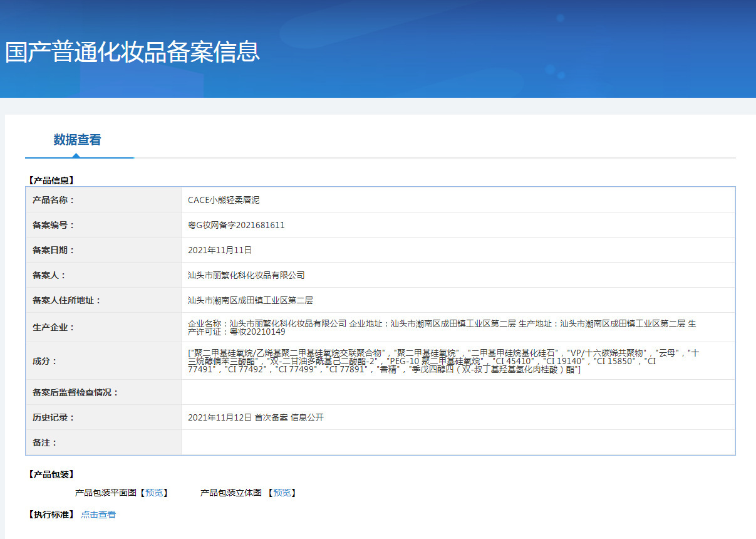Click page title 国产普通化妆品备案信息
This screenshot has height=539, width=756.
(x=132, y=51)
